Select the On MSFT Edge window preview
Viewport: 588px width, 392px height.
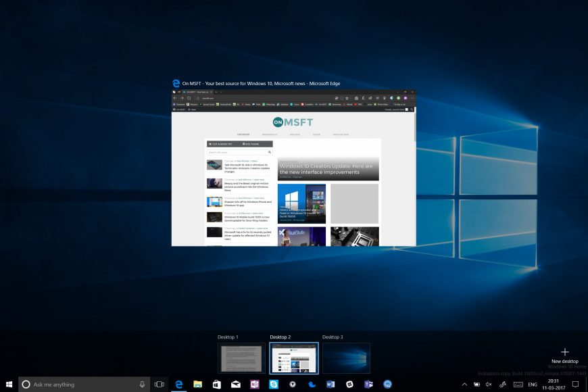(x=294, y=167)
